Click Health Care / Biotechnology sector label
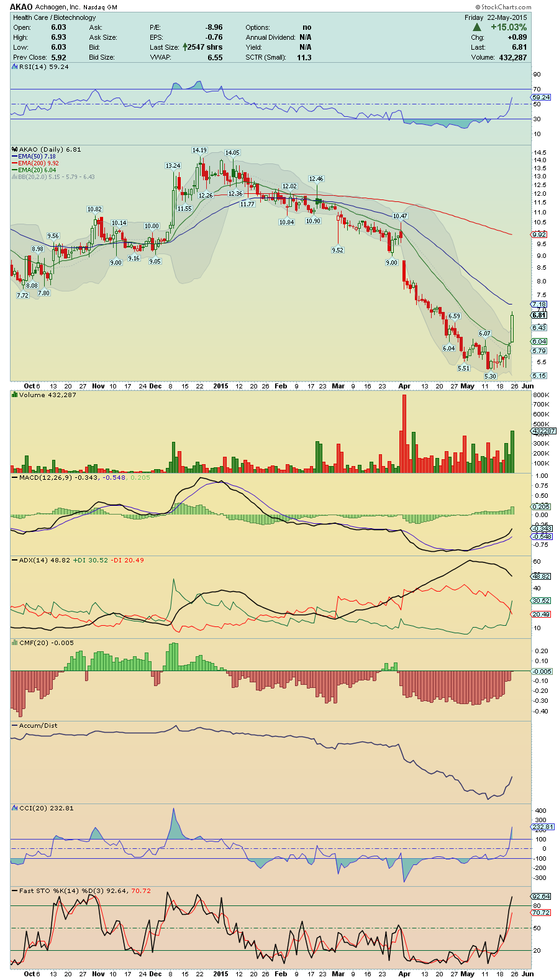The image size is (559, 980). (55, 17)
